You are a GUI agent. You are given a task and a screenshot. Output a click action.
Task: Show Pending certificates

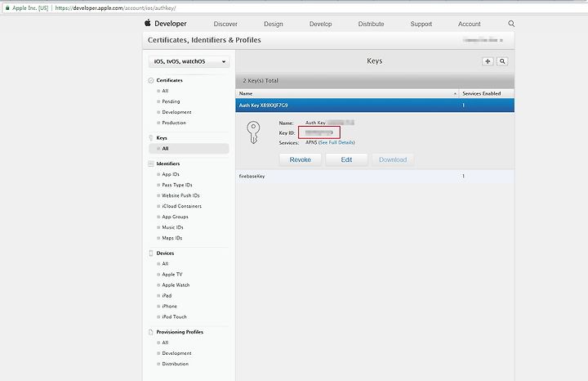pos(171,101)
